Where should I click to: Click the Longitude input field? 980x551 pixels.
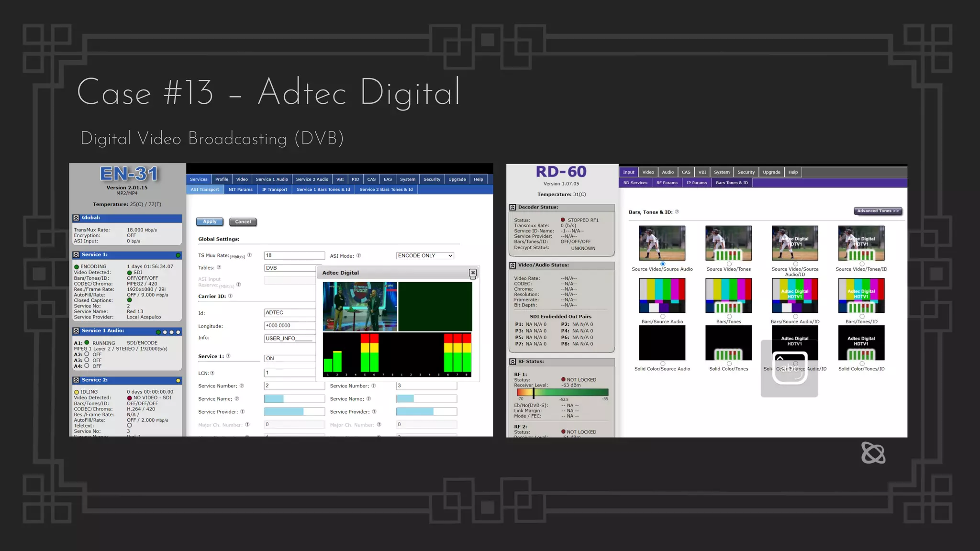click(x=290, y=326)
